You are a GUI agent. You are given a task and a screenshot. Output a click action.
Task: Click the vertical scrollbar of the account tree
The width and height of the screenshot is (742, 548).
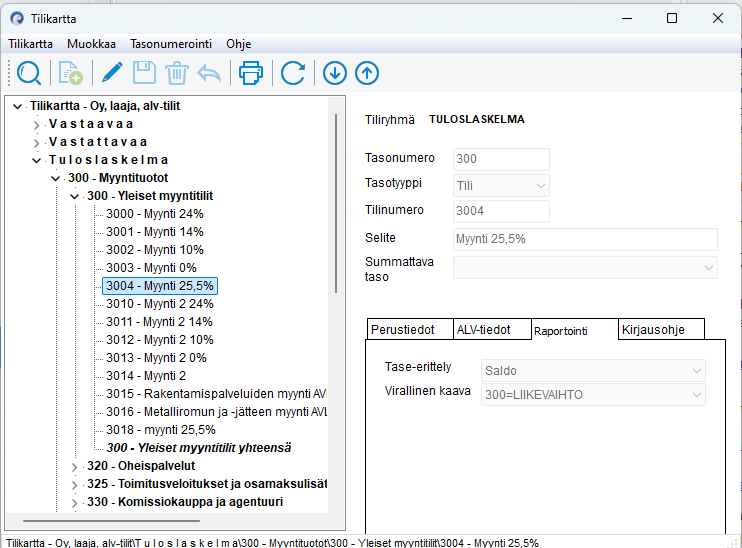click(x=336, y=203)
